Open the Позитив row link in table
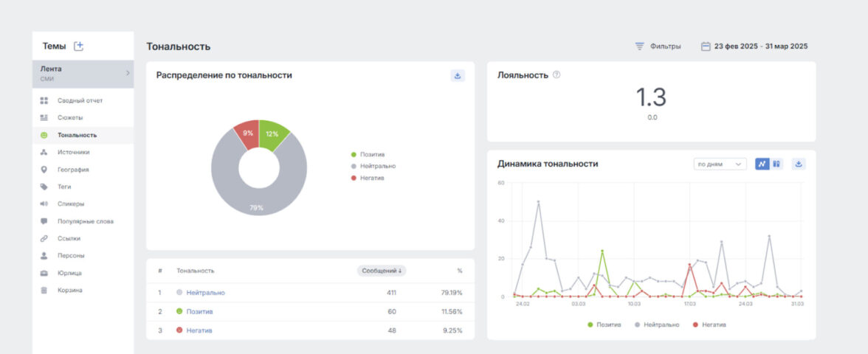868x354 pixels. [x=199, y=311]
